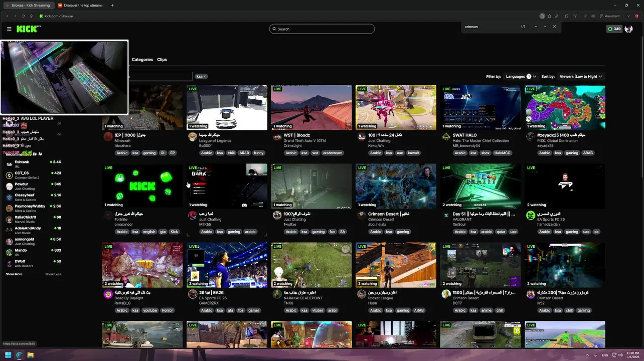This screenshot has height=361, width=644.
Task: Open the Kick hamburger sidebar menu
Action: point(9,29)
